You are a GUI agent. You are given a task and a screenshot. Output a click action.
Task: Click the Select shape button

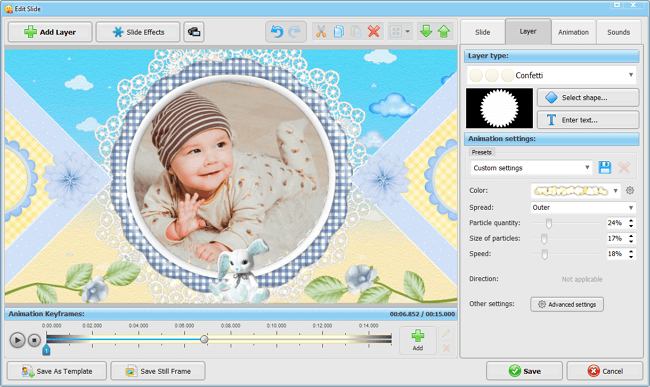[588, 97]
